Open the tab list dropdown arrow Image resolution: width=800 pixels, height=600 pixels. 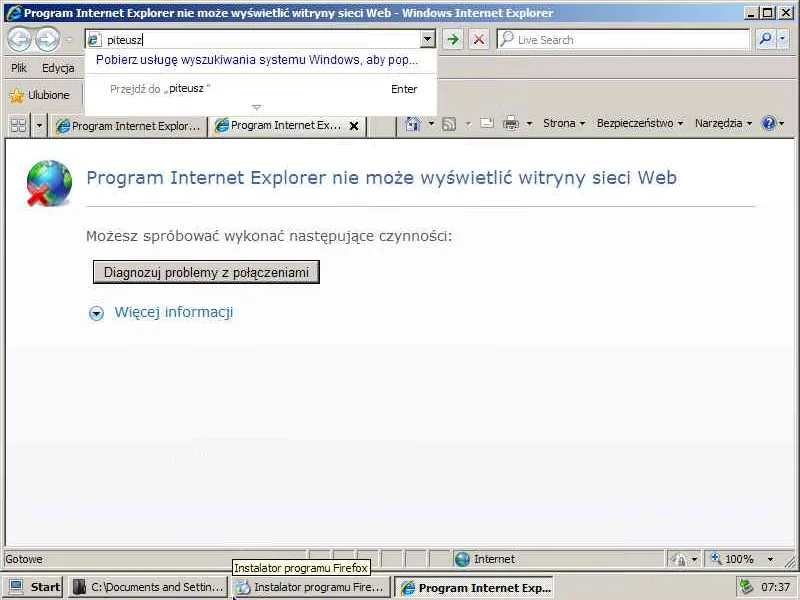pyautogui.click(x=39, y=125)
